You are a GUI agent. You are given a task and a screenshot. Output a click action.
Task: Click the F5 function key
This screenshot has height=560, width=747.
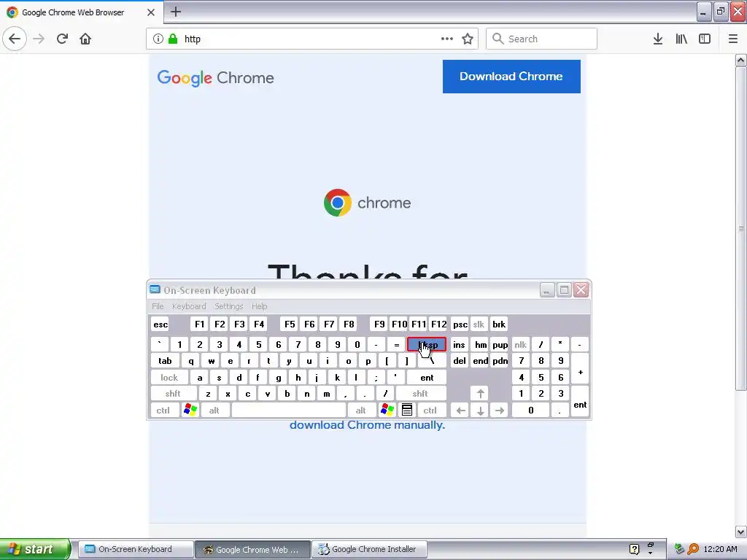[290, 324]
